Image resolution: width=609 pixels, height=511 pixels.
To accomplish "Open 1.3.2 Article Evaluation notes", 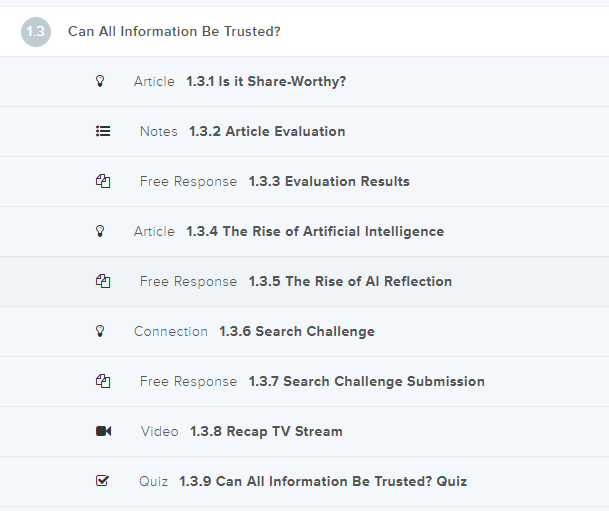I will pos(267,131).
